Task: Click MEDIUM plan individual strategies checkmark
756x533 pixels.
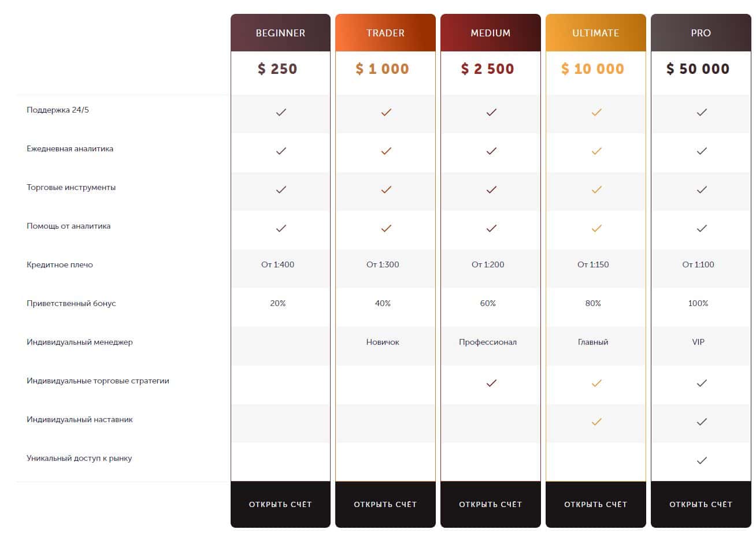Action: coord(491,383)
